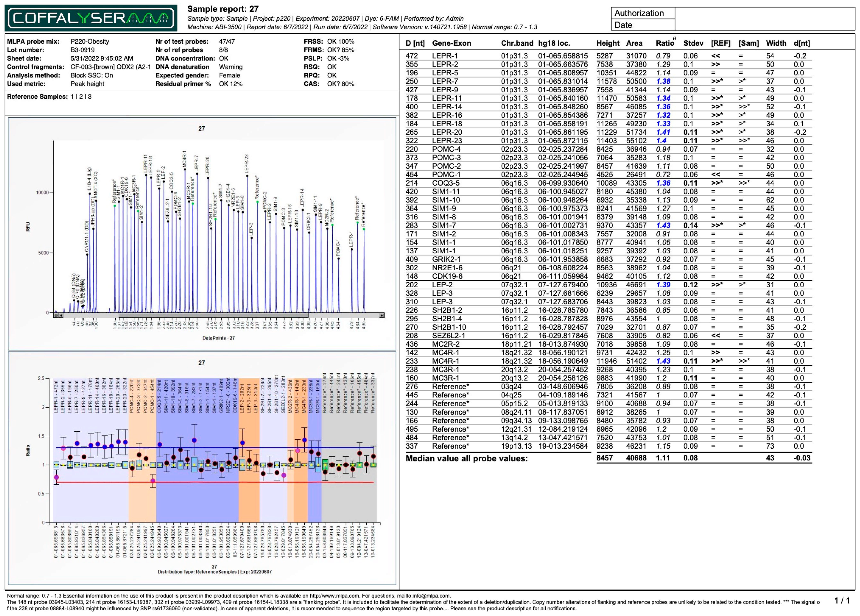860x616 pixels.
Task: Click the SIM1-7 ratio point in ratio chart
Action: [x=194, y=440]
